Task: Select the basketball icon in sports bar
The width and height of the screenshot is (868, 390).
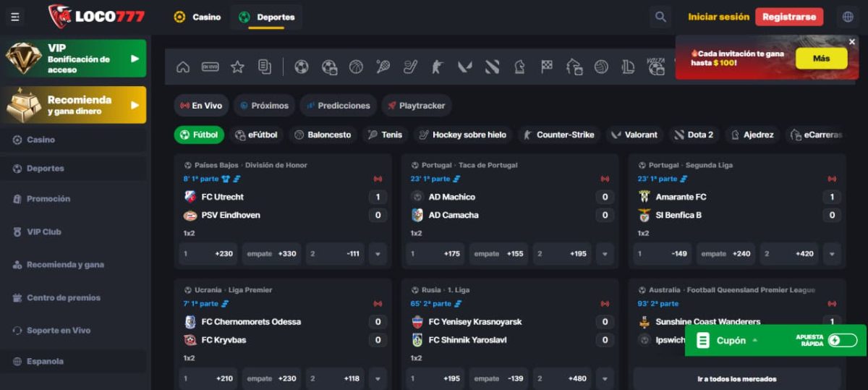Action: pyautogui.click(x=356, y=67)
